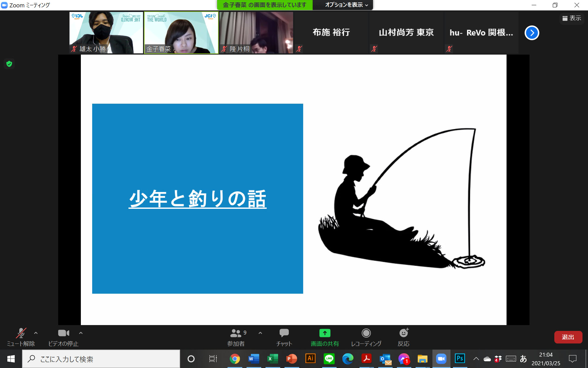Open the 表示 view layout menu
Viewport: 588px width, 368px height.
click(x=571, y=18)
